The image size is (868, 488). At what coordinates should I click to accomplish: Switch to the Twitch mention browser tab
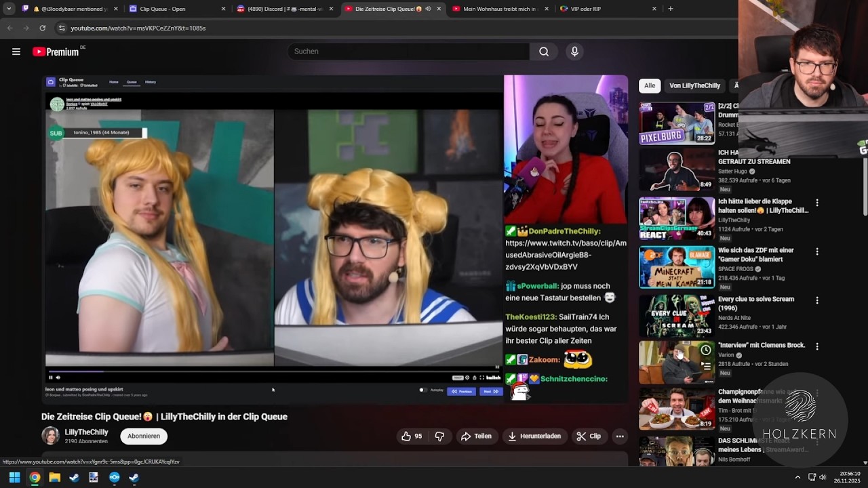[x=68, y=9]
